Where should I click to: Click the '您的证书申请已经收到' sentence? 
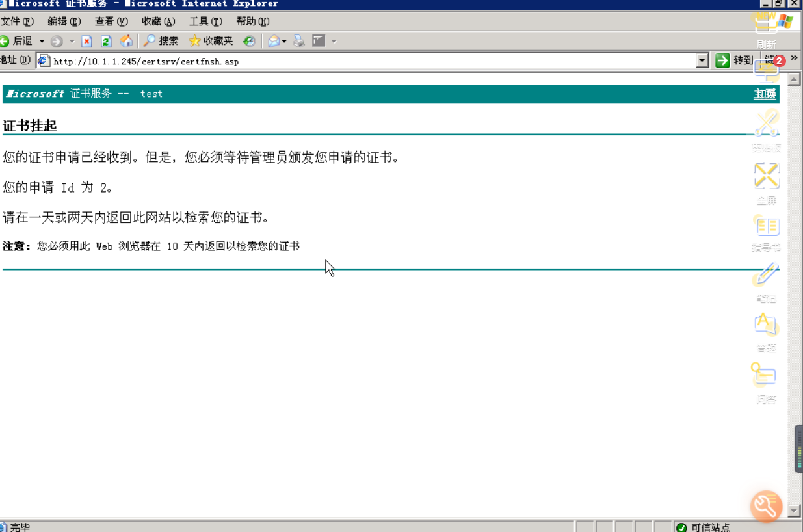201,158
